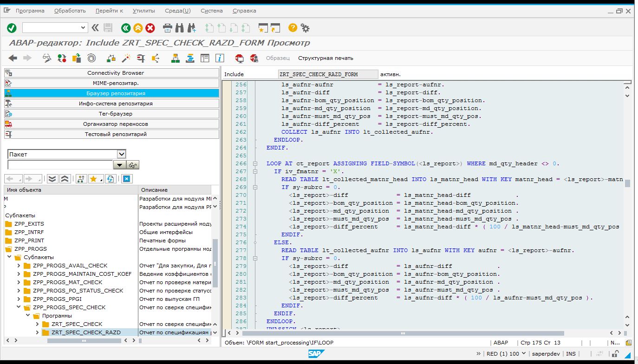Open the Утилиты menu
This screenshot has width=638, height=364.
click(x=144, y=11)
